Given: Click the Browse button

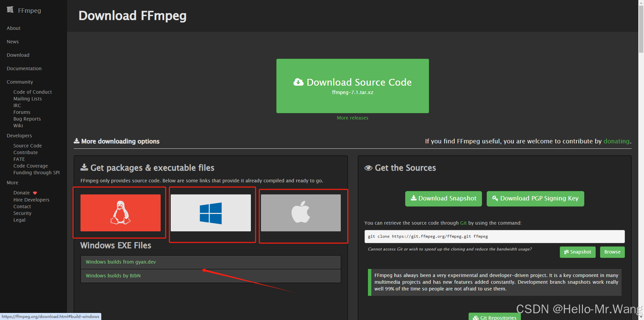Looking at the screenshot, I should pyautogui.click(x=612, y=252).
